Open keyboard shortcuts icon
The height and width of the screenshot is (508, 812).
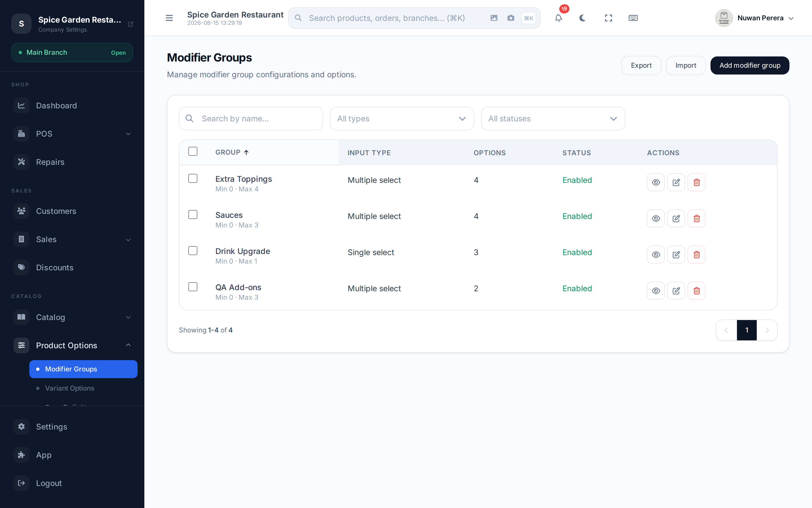pyautogui.click(x=633, y=18)
